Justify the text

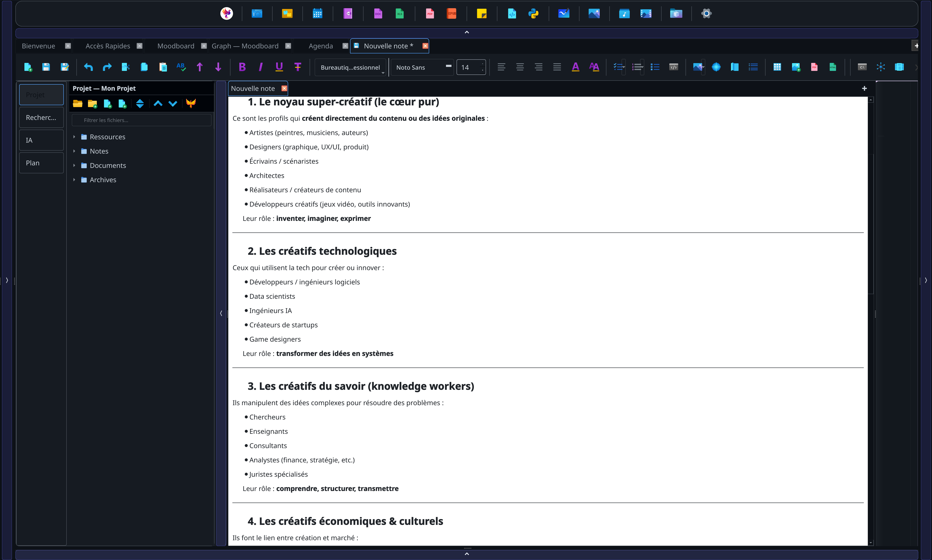click(557, 67)
